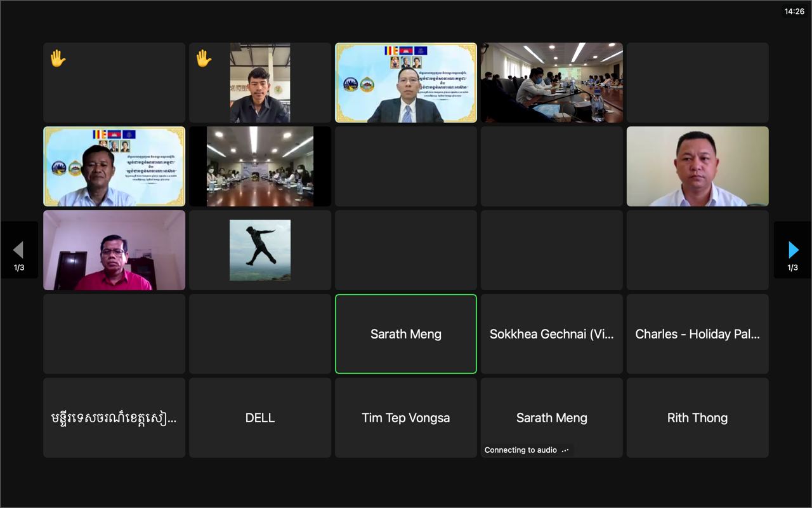This screenshot has height=508, width=812.
Task: Select the Sokkhea Gechnai participant tile
Action: pyautogui.click(x=551, y=334)
